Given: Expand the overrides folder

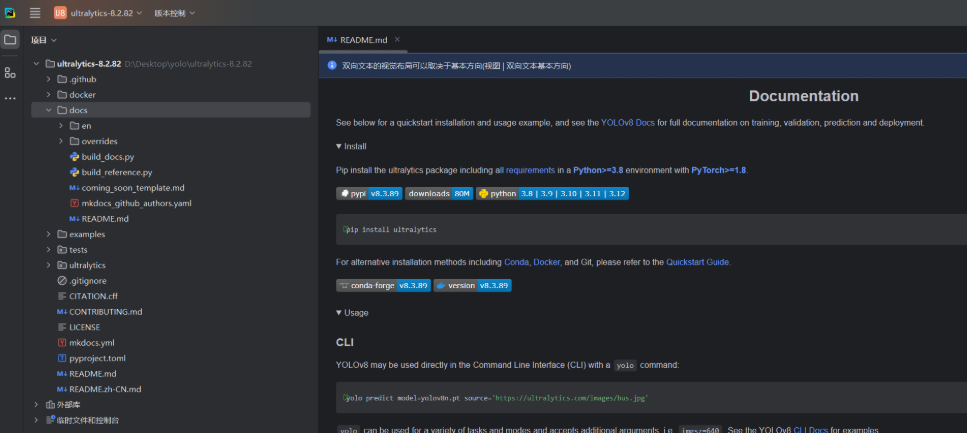Looking at the screenshot, I should point(60,141).
